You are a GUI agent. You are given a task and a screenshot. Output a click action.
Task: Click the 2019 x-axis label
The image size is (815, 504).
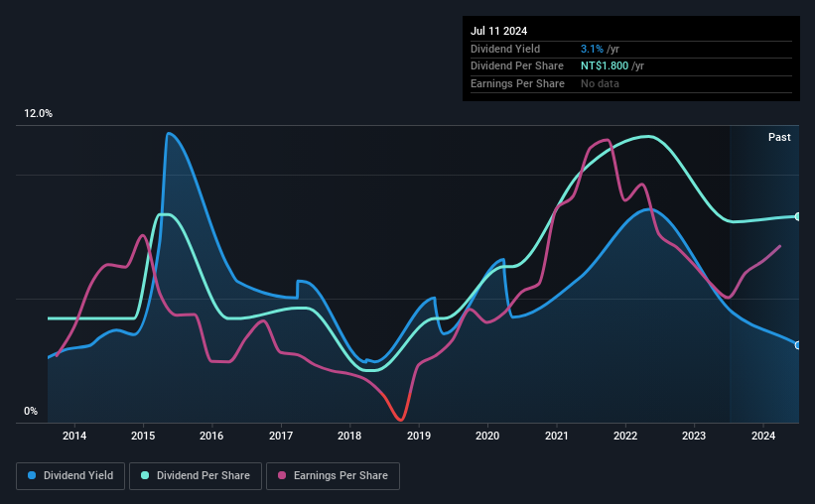pyautogui.click(x=418, y=436)
